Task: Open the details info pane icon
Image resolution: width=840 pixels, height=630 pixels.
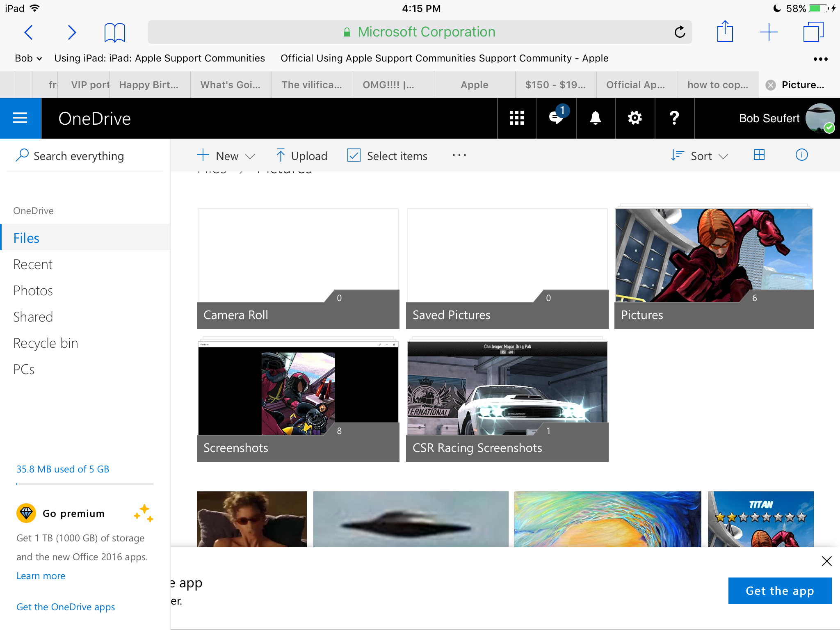Action: point(801,155)
